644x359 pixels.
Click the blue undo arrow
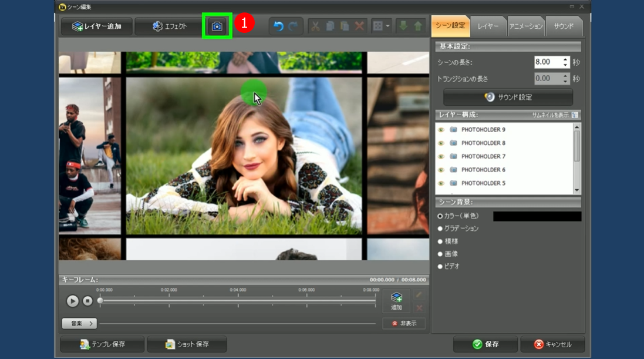[278, 26]
